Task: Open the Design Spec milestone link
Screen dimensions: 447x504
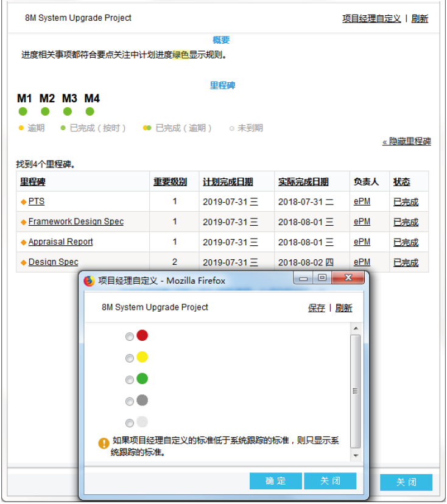Action: click(x=54, y=262)
